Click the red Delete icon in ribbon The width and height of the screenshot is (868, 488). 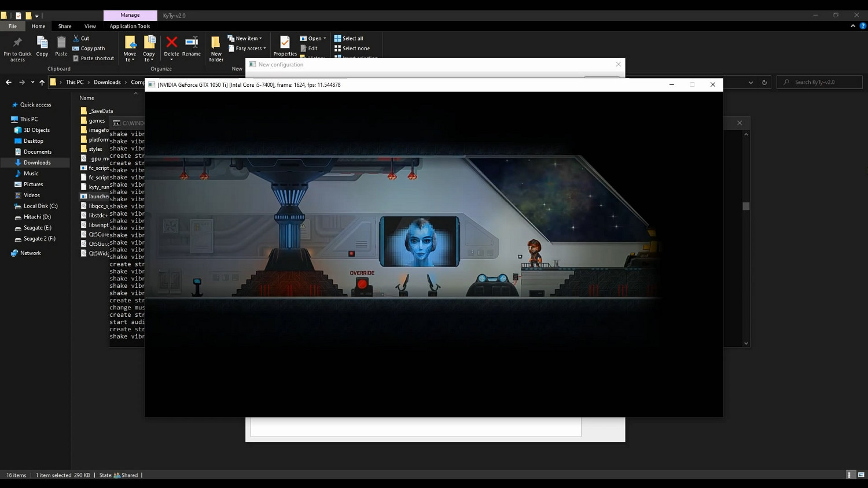coord(171,42)
